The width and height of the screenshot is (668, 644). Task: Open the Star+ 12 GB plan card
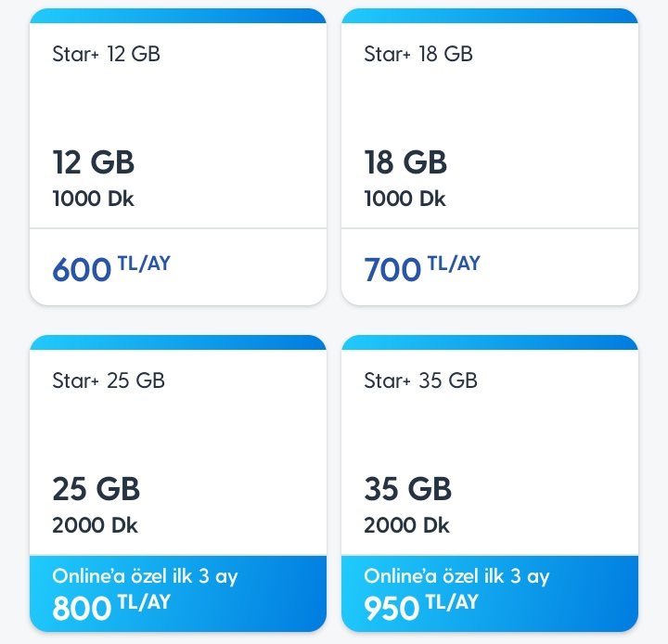tap(178, 157)
